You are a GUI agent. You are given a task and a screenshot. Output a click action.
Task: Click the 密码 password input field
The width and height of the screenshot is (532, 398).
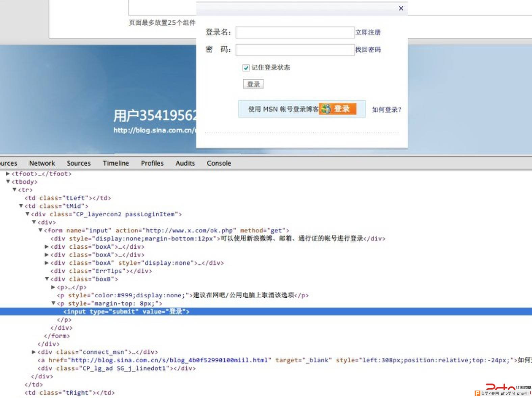(295, 50)
